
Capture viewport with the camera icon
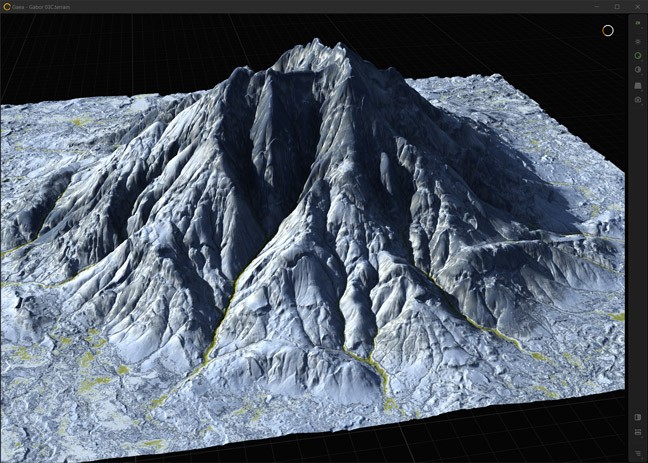coord(638,100)
